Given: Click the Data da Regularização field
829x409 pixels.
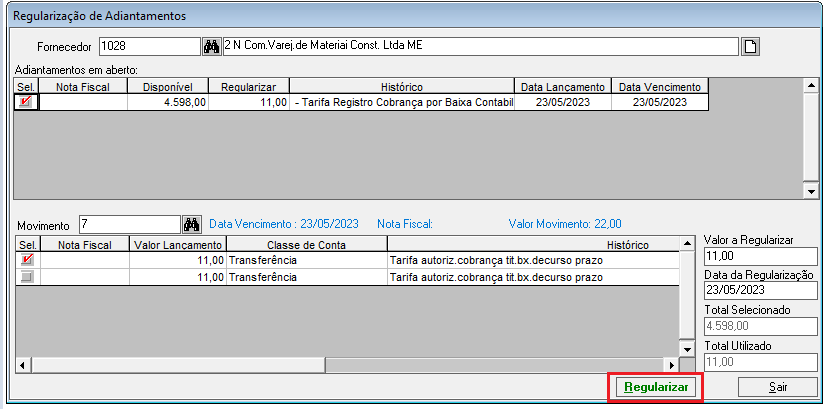Looking at the screenshot, I should (761, 291).
